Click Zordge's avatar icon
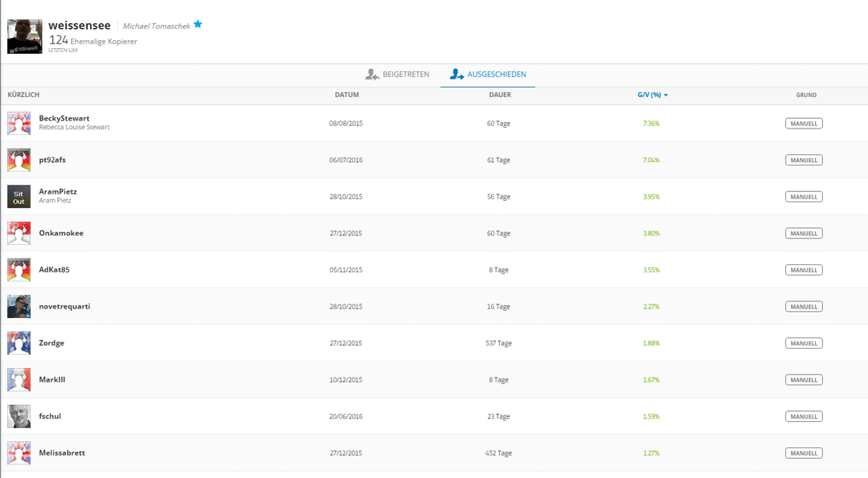 (x=19, y=343)
